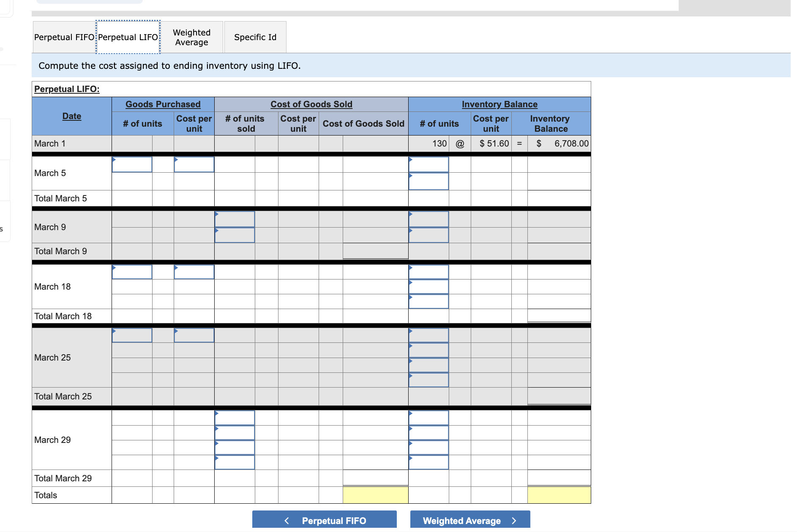Open the Specific Id tab
Viewport: 797px width, 532px height.
[255, 37]
